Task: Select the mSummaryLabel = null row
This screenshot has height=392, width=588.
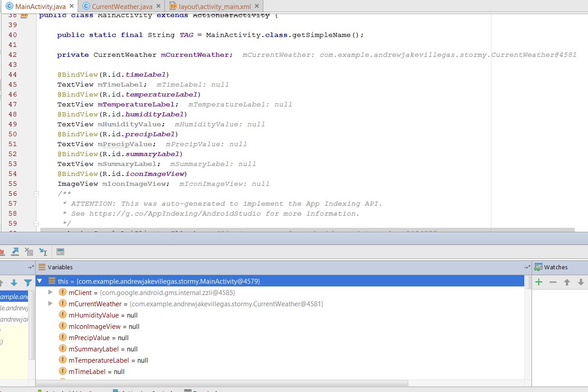Action: pos(280,349)
